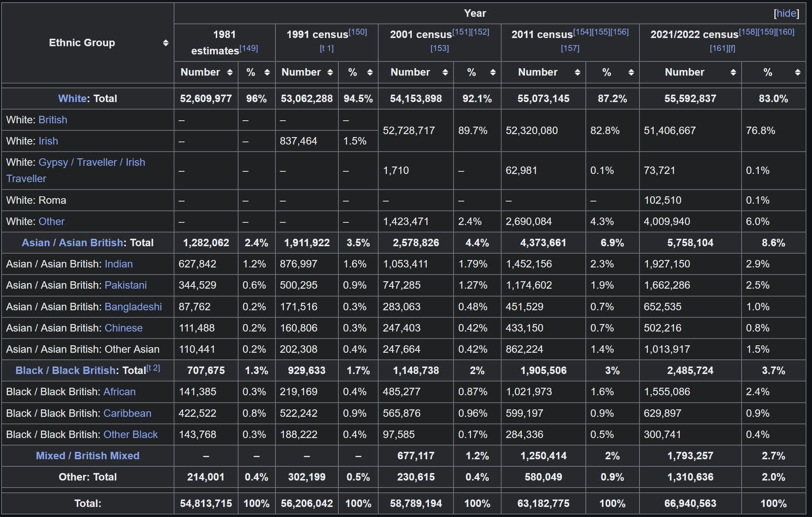This screenshot has width=812, height=517.
Task: Sort by 2011 census percent column
Action: tap(631, 72)
